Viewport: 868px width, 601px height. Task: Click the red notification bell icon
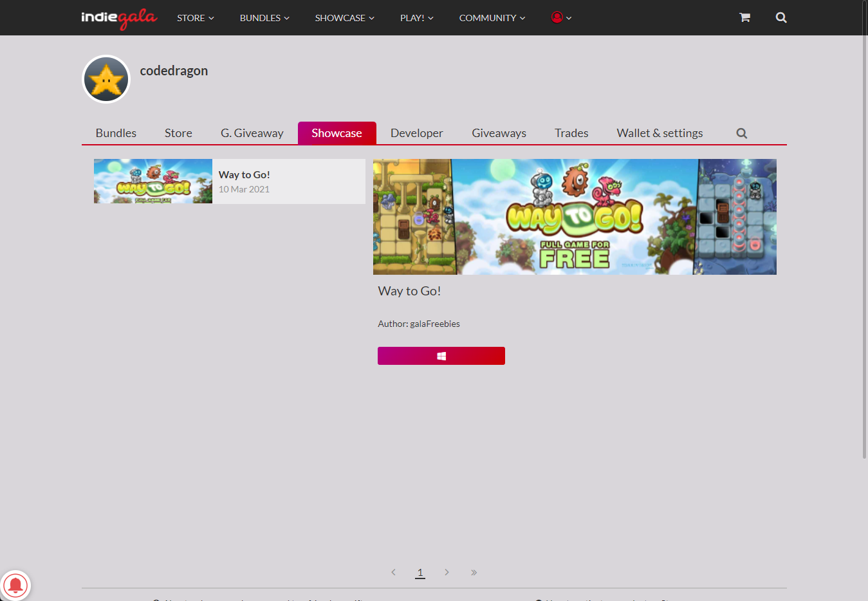tap(15, 585)
